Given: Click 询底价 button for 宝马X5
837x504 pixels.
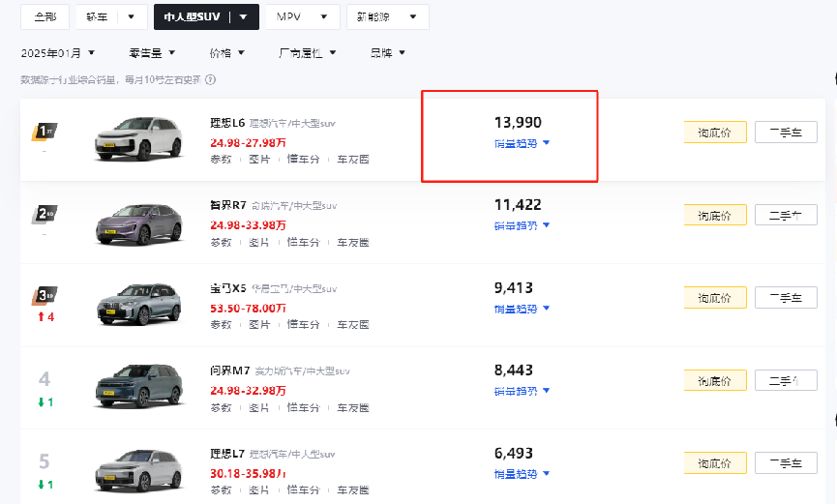Looking at the screenshot, I should pos(715,298).
